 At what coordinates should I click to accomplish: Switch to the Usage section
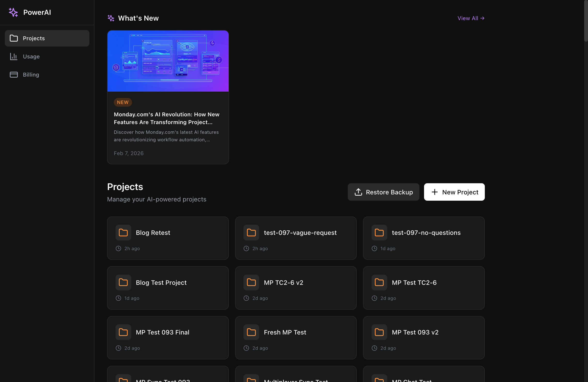pos(31,56)
